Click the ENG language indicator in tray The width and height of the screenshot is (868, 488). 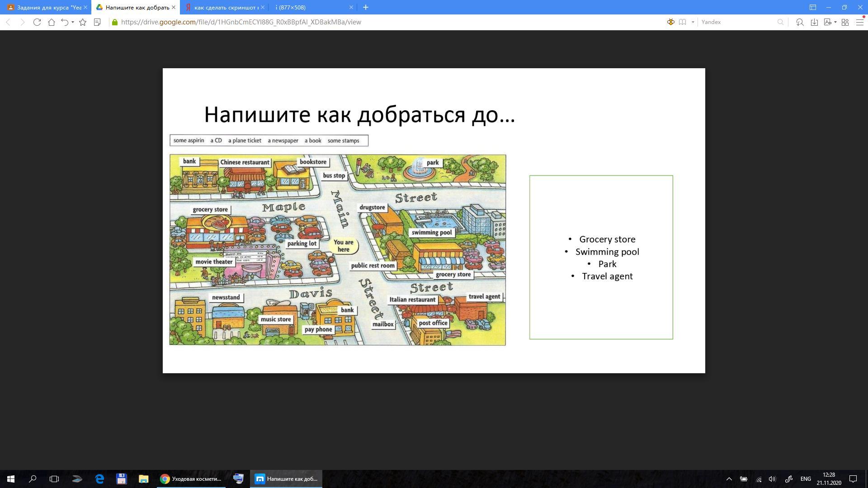point(806,479)
